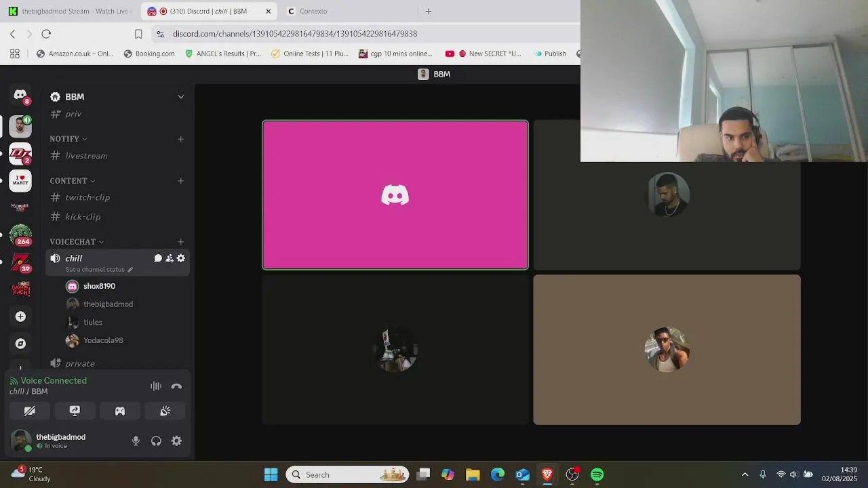Close the Discord browser tab

pyautogui.click(x=269, y=11)
